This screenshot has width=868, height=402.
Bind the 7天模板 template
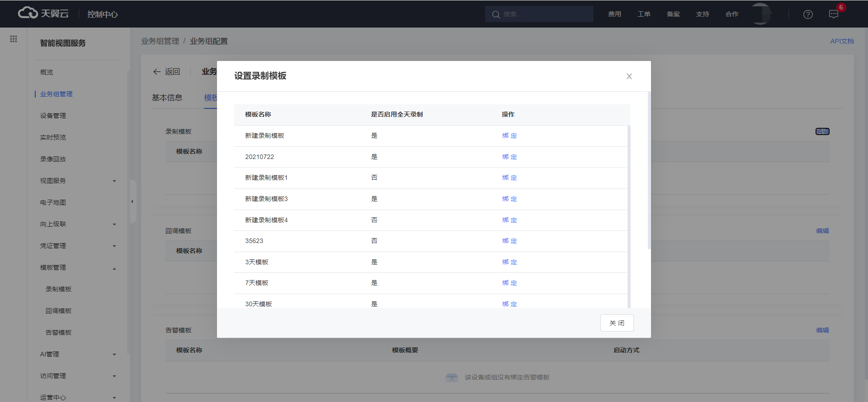tap(509, 283)
